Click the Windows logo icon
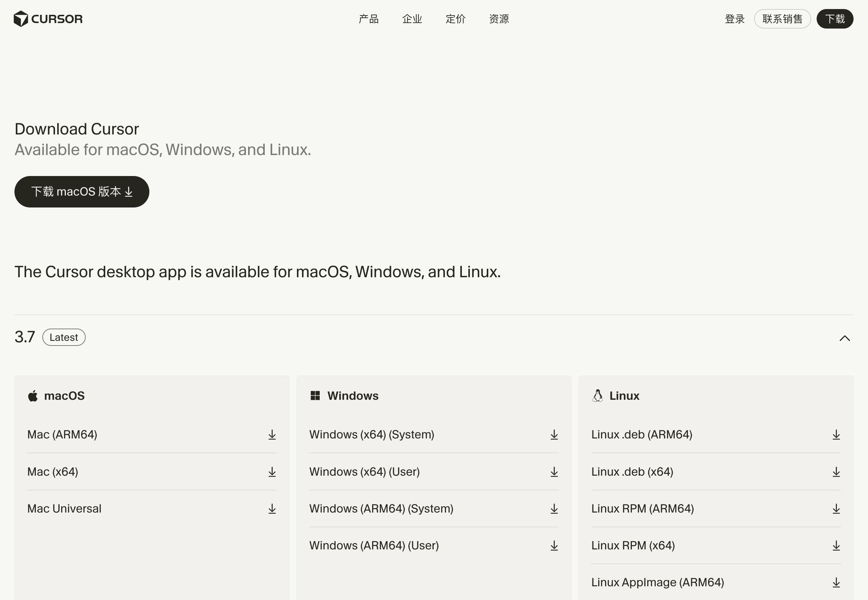The image size is (868, 600). [315, 395]
